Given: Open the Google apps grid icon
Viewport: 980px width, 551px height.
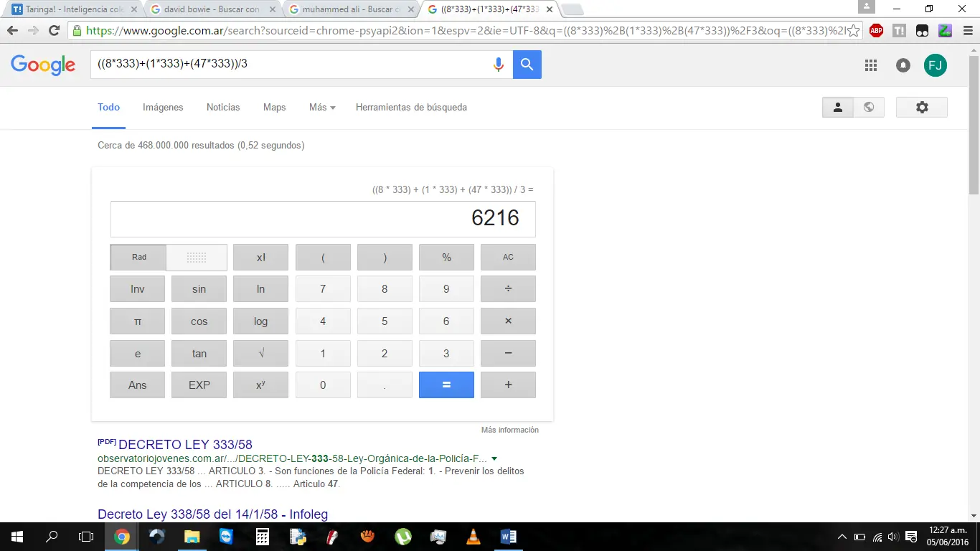Looking at the screenshot, I should (871, 65).
